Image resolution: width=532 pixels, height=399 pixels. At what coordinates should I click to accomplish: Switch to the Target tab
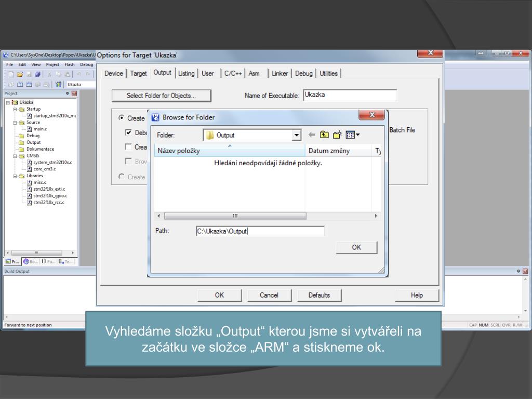pos(138,73)
